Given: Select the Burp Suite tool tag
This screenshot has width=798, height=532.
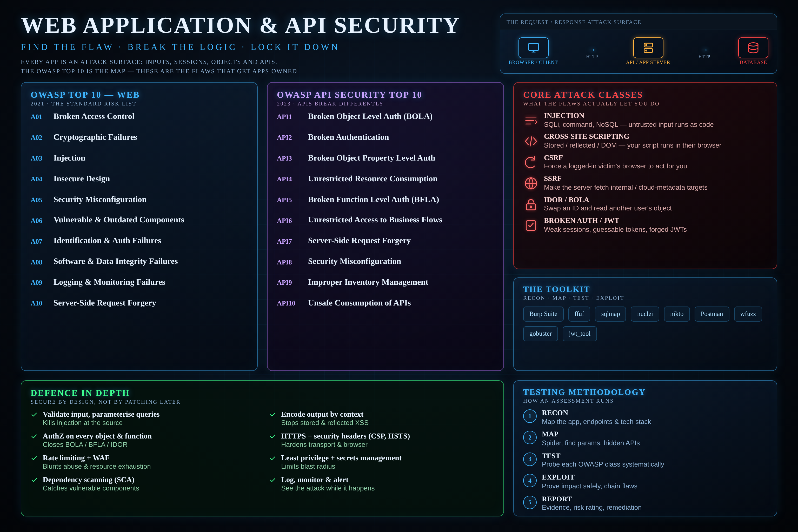Looking at the screenshot, I should tap(543, 314).
